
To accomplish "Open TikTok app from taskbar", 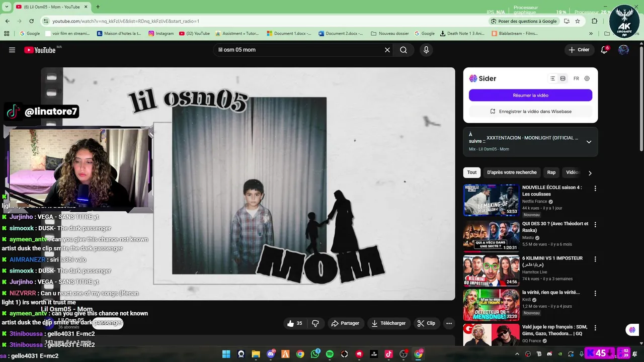I will coord(388,354).
